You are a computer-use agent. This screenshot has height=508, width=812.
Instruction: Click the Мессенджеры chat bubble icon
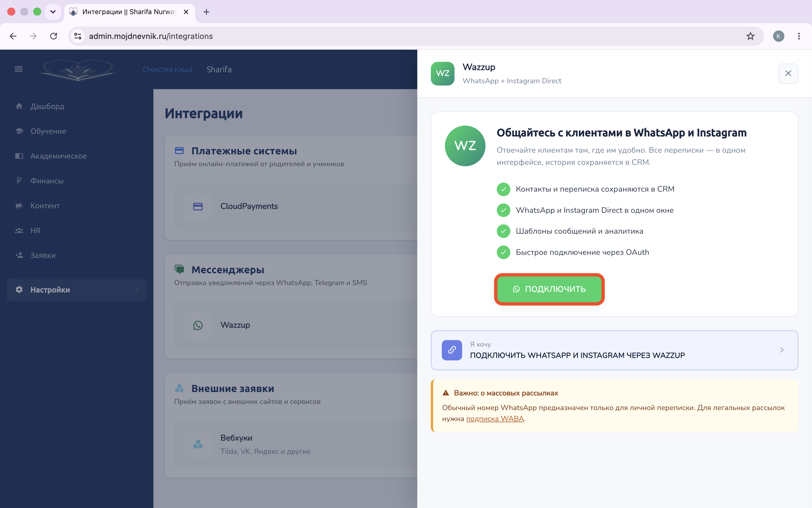coord(180,270)
